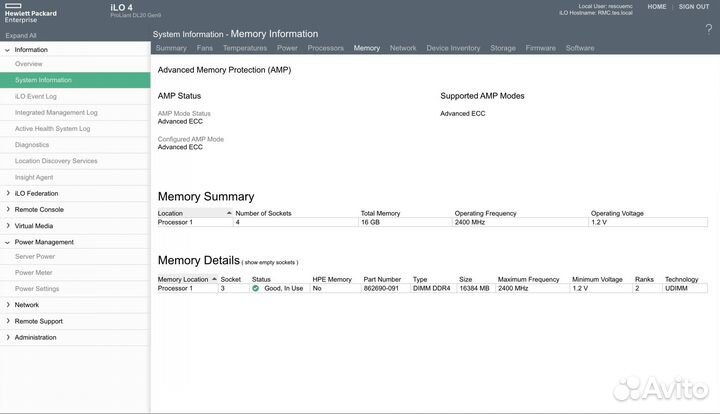Screen dimensions: 720x414
Task: Expand the Remote Support section
Action: point(7,321)
